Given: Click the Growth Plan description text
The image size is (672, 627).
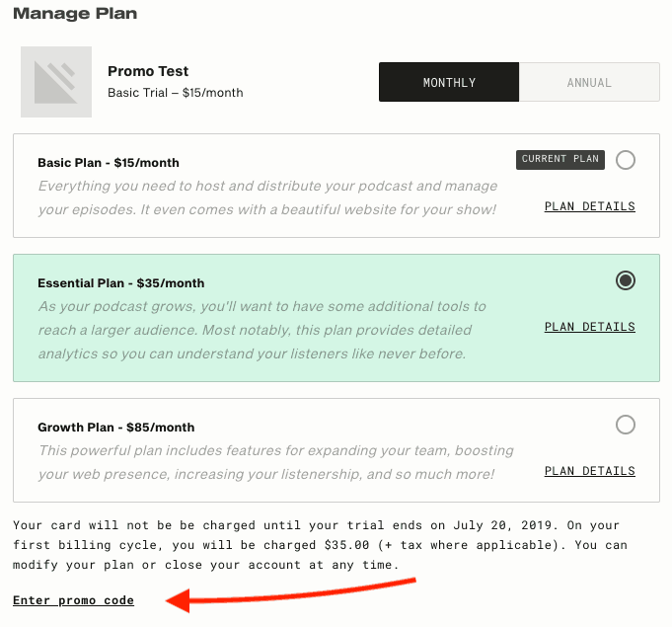Looking at the screenshot, I should coord(275,462).
